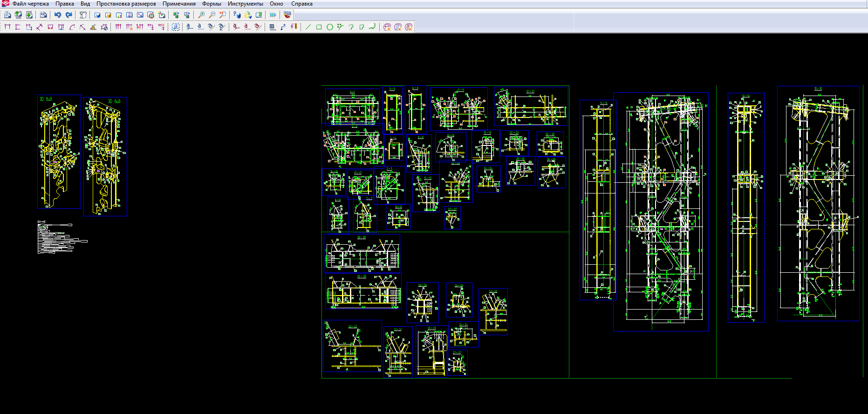Open the Инструменты menu
Screen dimensions: 868x414
point(245,4)
